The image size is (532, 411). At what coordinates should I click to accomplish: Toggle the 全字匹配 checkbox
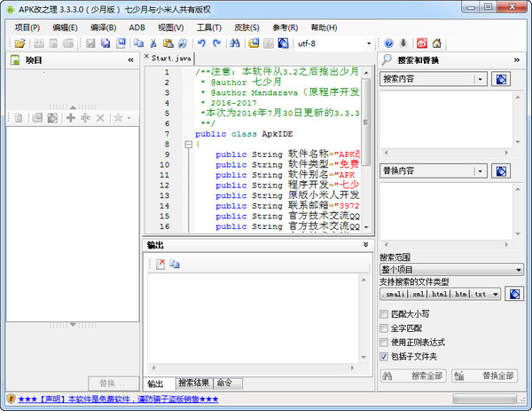tap(384, 328)
